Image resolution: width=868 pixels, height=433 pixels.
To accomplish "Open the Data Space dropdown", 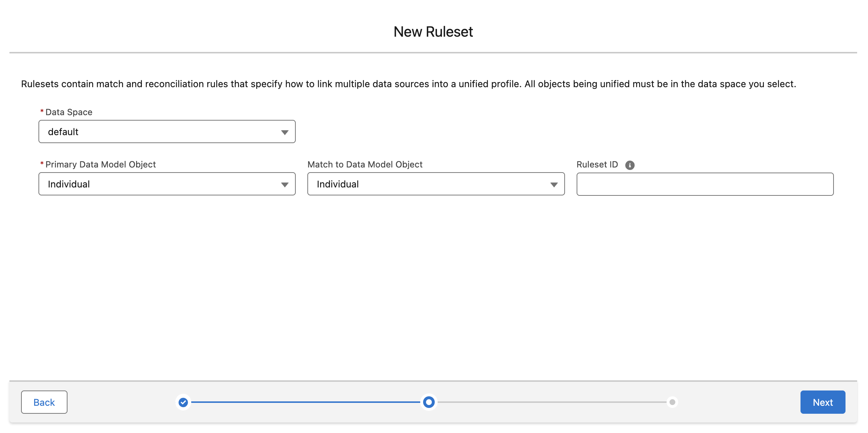I will point(167,132).
